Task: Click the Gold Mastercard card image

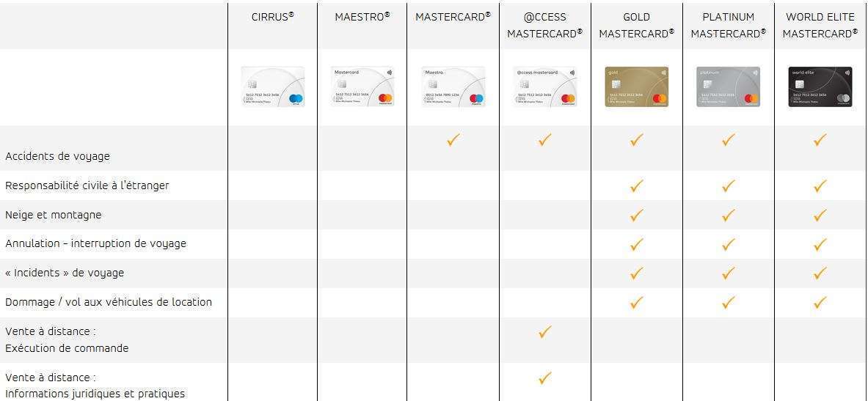Action: tap(636, 87)
